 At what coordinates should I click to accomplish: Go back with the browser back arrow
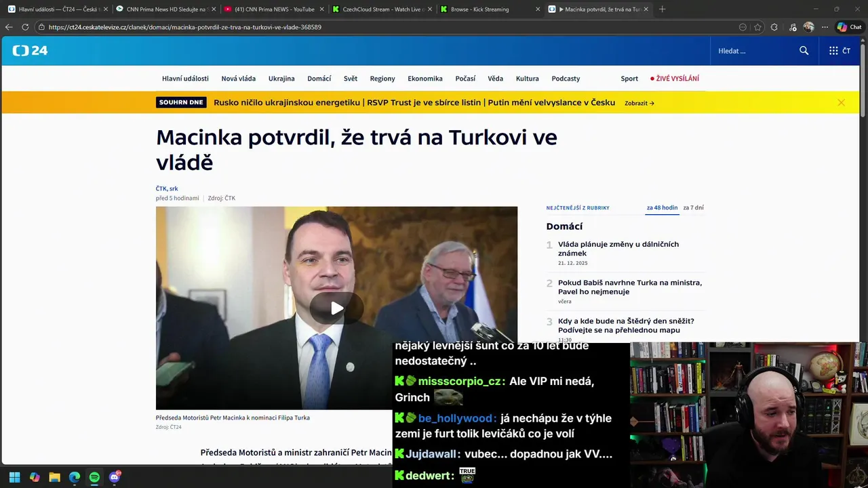coord(9,27)
